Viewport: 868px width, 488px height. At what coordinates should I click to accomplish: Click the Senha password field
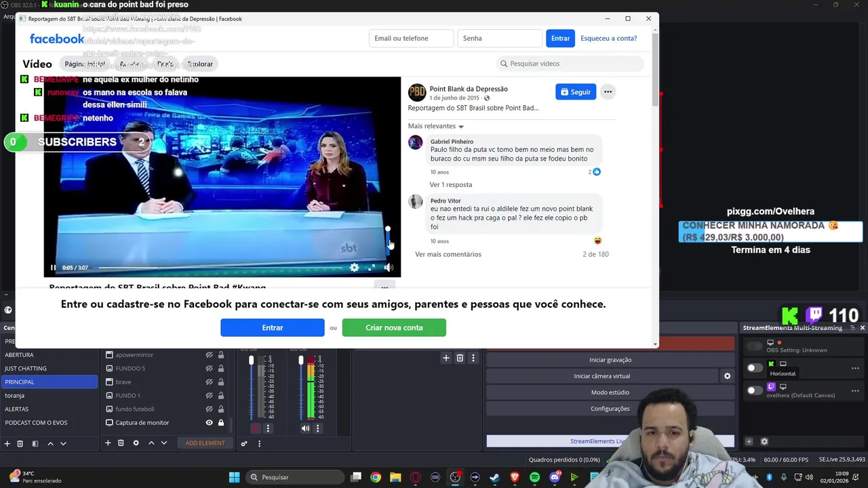point(500,39)
